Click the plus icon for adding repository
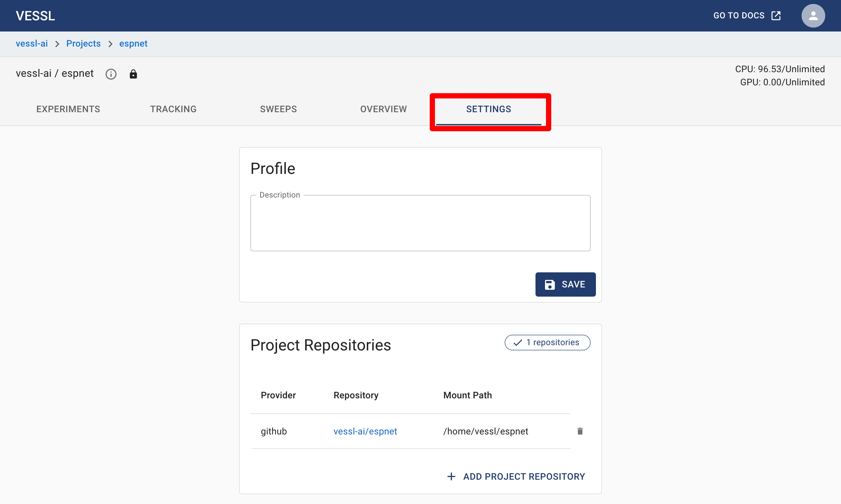841x504 pixels. pyautogui.click(x=451, y=476)
